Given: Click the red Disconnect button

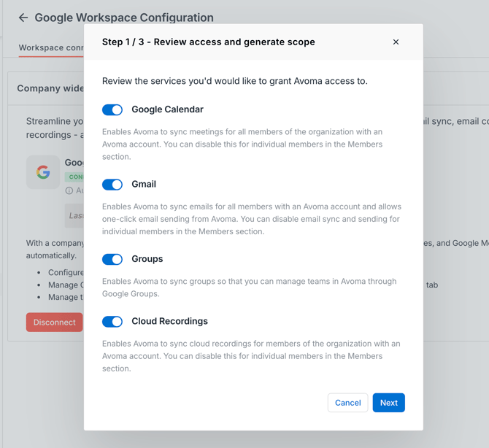Looking at the screenshot, I should coord(55,323).
